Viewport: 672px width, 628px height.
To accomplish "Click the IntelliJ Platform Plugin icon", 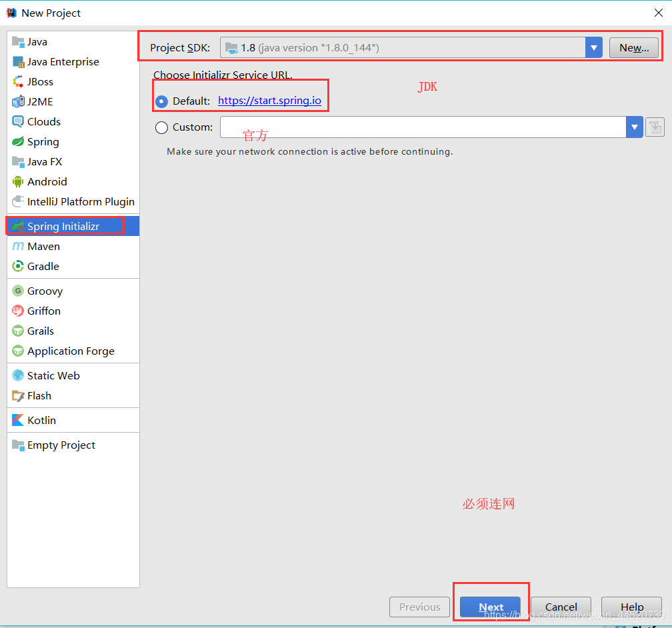I will coord(18,202).
